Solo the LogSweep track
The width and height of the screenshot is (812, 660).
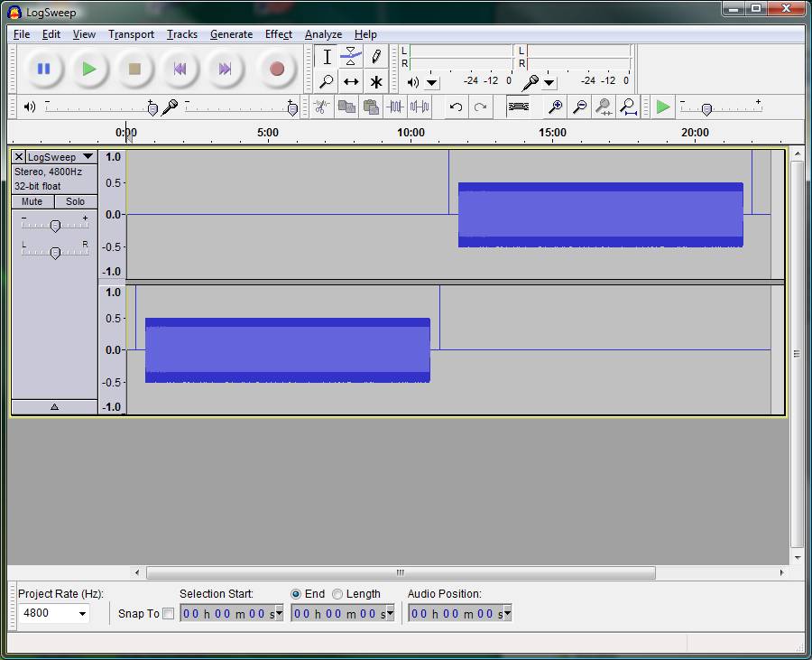76,201
